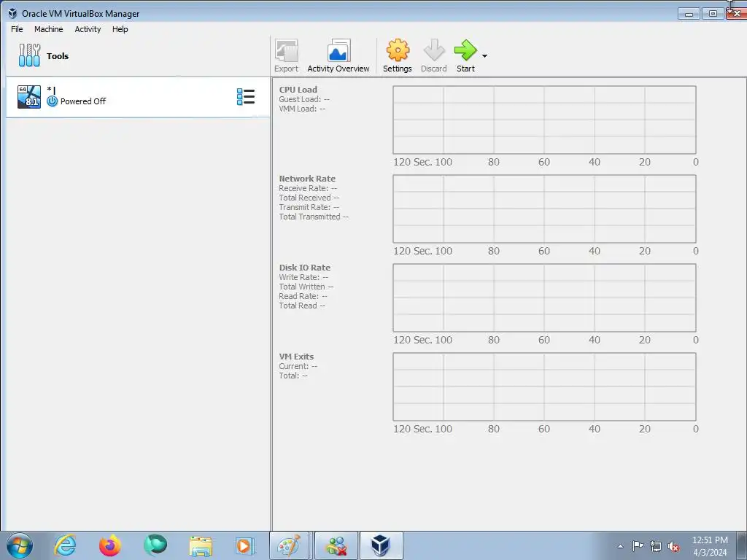Click the Read Rate label

pyautogui.click(x=303, y=296)
